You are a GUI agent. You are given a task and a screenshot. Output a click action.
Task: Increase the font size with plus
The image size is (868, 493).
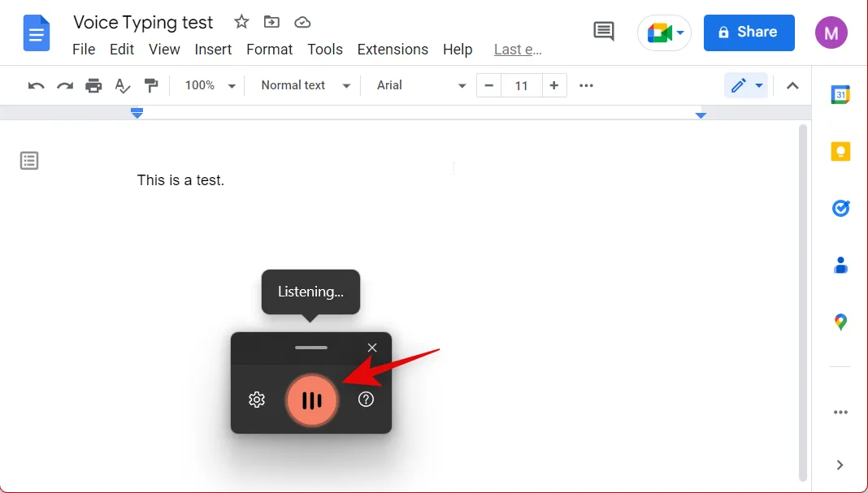click(554, 86)
